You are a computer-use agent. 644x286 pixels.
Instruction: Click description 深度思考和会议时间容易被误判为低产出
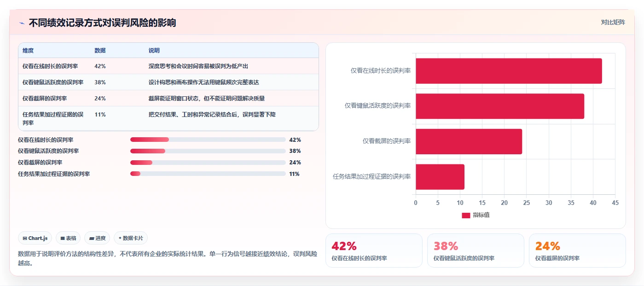[x=198, y=66]
